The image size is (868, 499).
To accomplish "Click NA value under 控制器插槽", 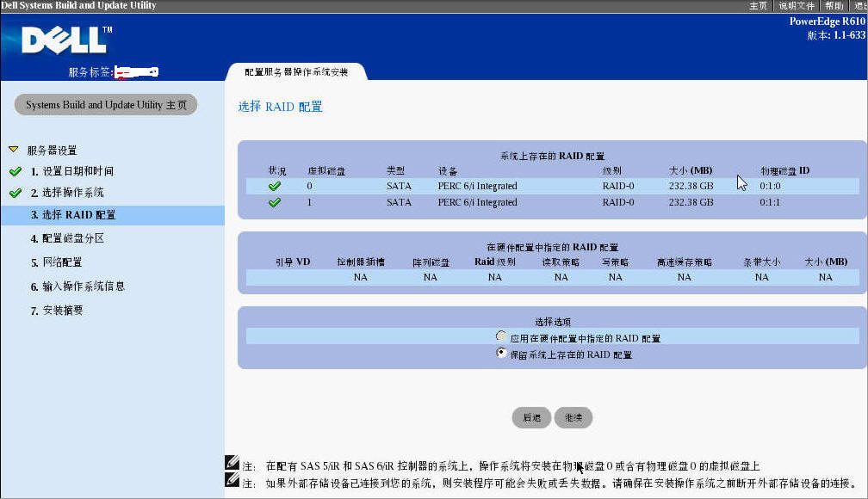I will pyautogui.click(x=360, y=277).
